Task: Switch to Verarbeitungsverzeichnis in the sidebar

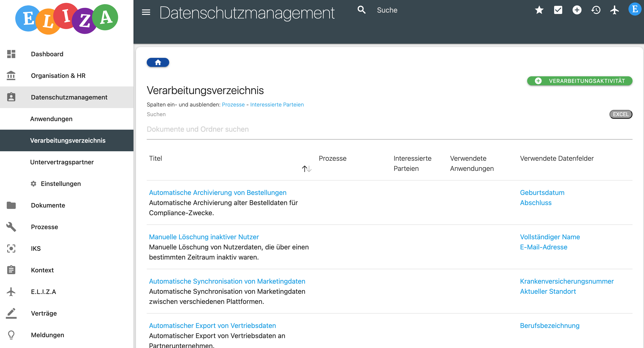Action: pyautogui.click(x=68, y=140)
